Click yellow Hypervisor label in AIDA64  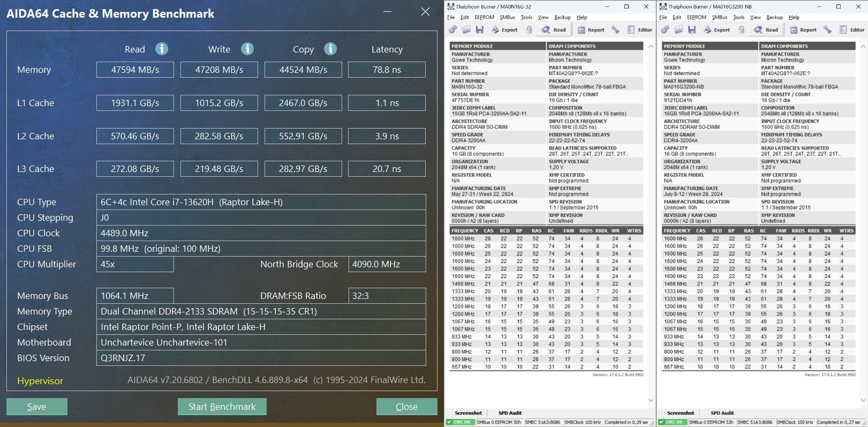(x=40, y=381)
